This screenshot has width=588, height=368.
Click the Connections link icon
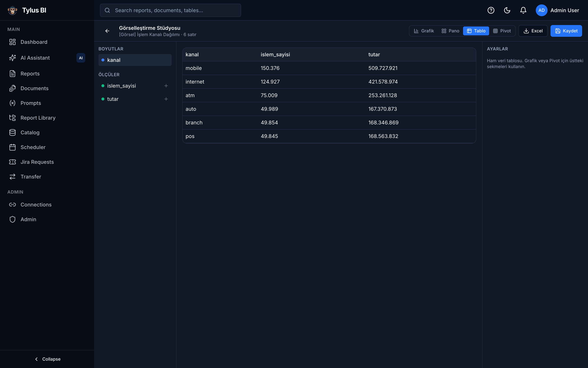(x=12, y=205)
